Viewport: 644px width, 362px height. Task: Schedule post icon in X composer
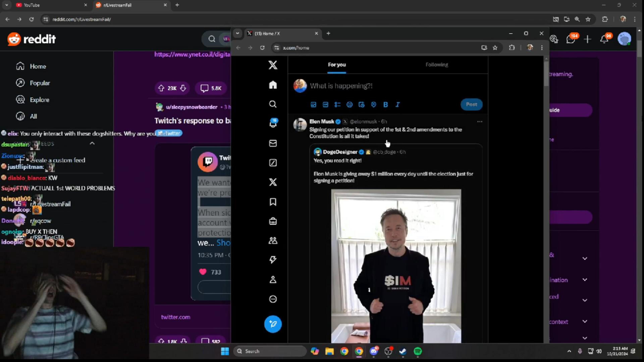pyautogui.click(x=362, y=105)
